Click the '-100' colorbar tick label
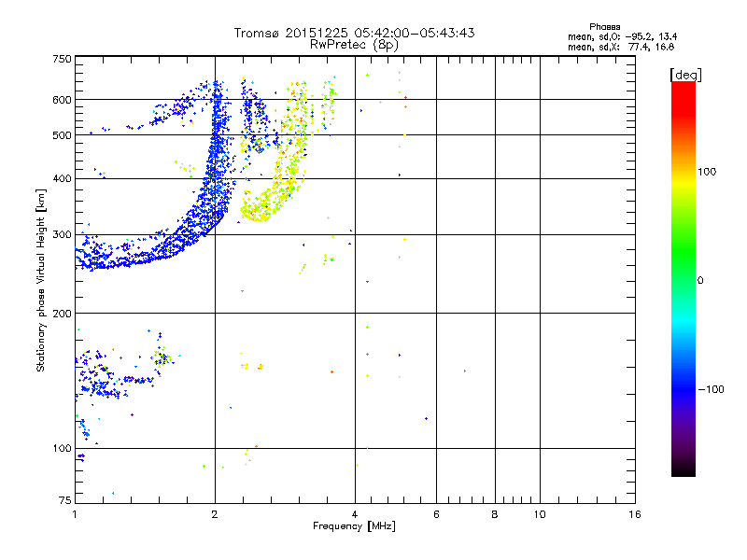Viewport: 747px width, 560px height. point(712,389)
